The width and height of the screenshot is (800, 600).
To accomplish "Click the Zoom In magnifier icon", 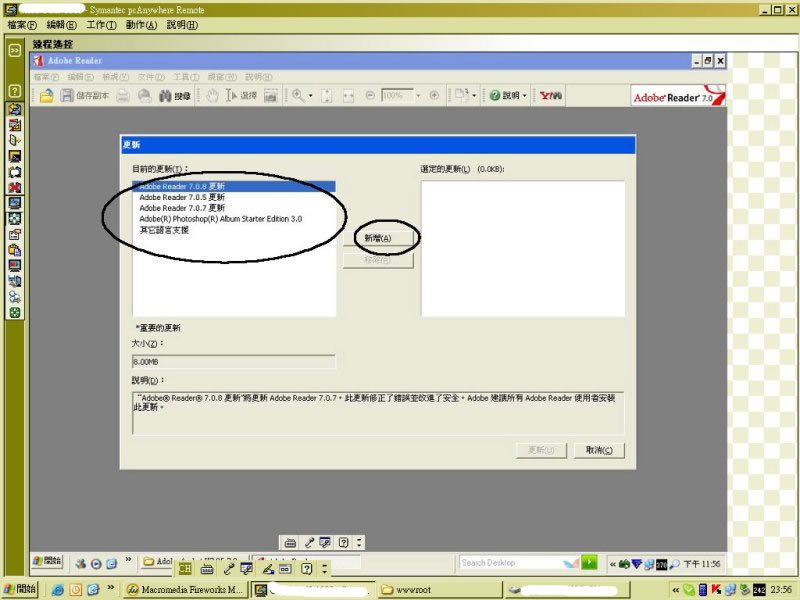I will coord(298,95).
